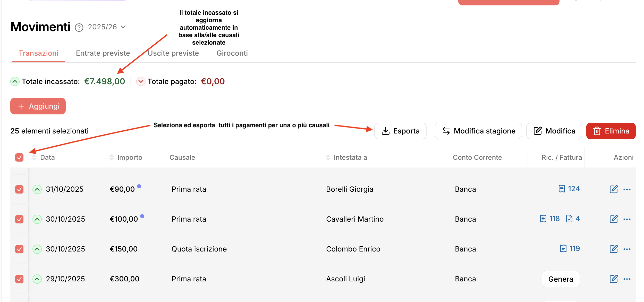Open more options for Colombo Enrico row
The width and height of the screenshot is (644, 302).
click(627, 249)
